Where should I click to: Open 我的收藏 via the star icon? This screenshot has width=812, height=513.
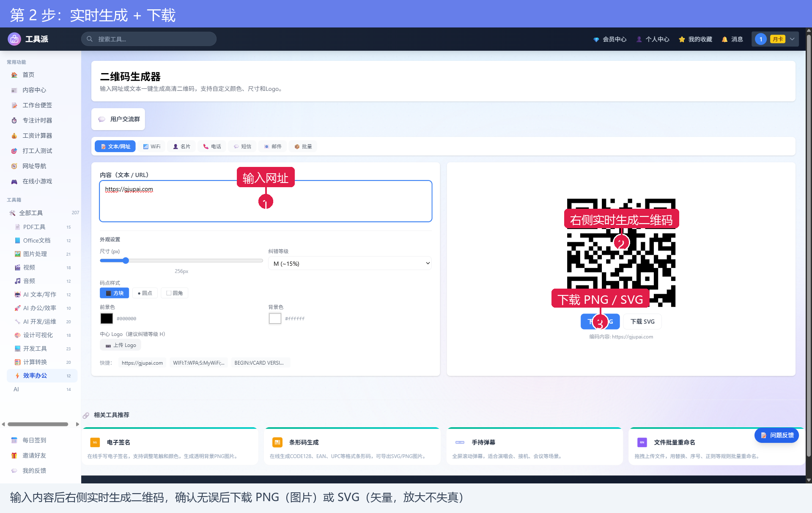(682, 39)
